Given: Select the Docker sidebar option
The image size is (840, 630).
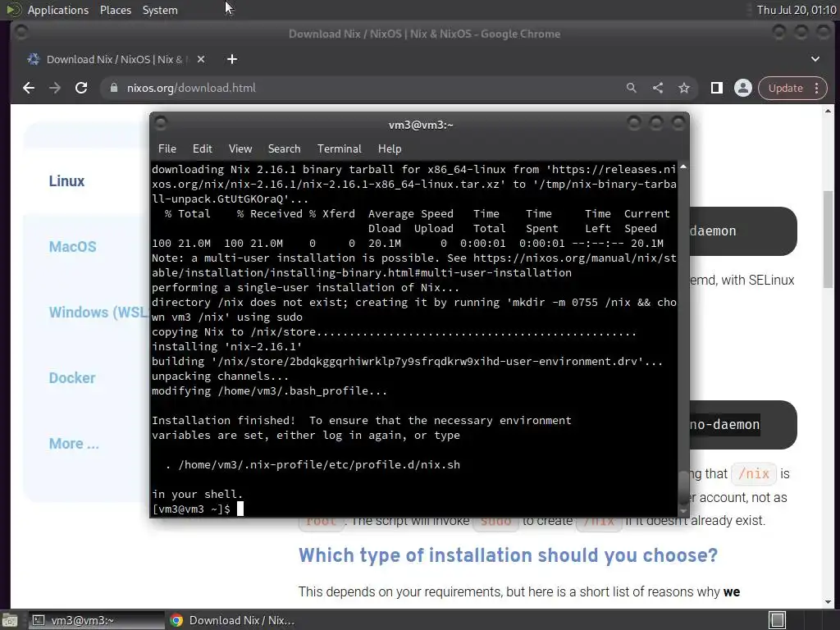Looking at the screenshot, I should tap(72, 377).
